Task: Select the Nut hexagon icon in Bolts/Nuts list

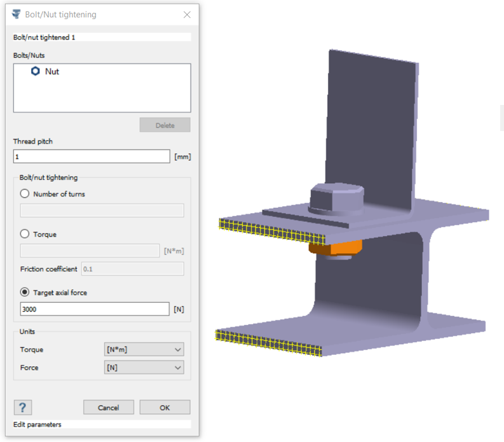Action: [x=36, y=72]
